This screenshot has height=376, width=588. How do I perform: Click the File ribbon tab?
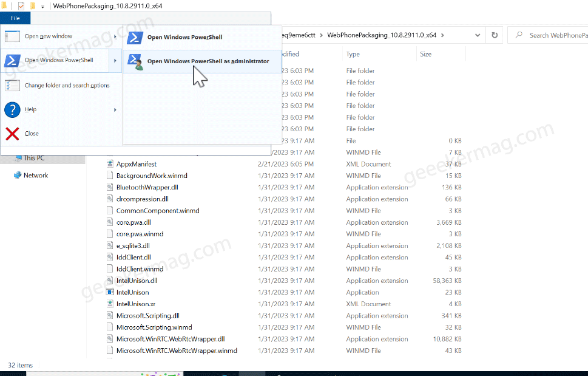pyautogui.click(x=15, y=18)
